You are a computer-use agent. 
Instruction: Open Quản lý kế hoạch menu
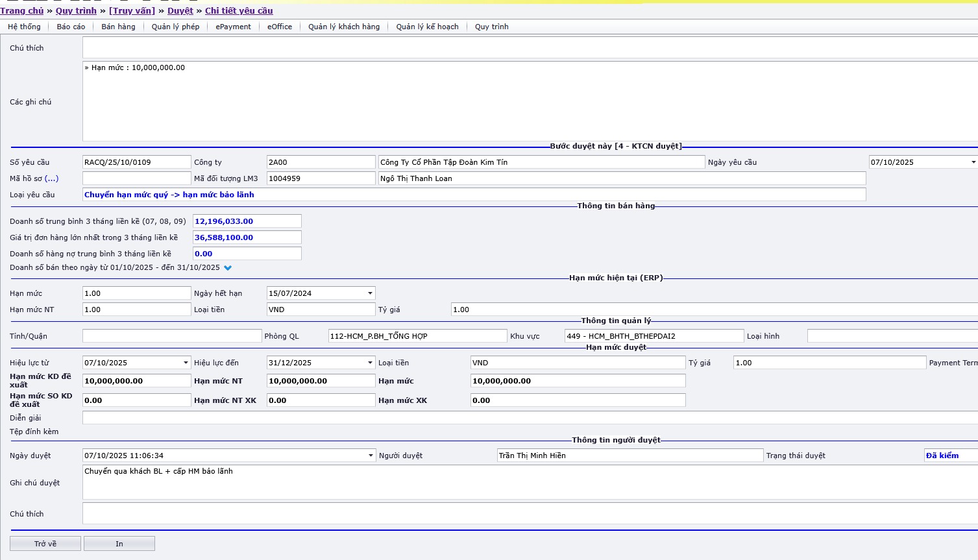[427, 27]
